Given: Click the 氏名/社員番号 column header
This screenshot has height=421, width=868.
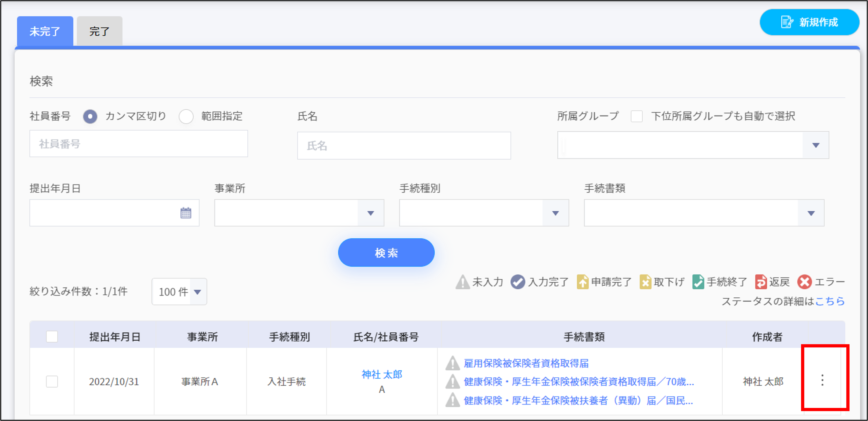Looking at the screenshot, I should click(385, 337).
